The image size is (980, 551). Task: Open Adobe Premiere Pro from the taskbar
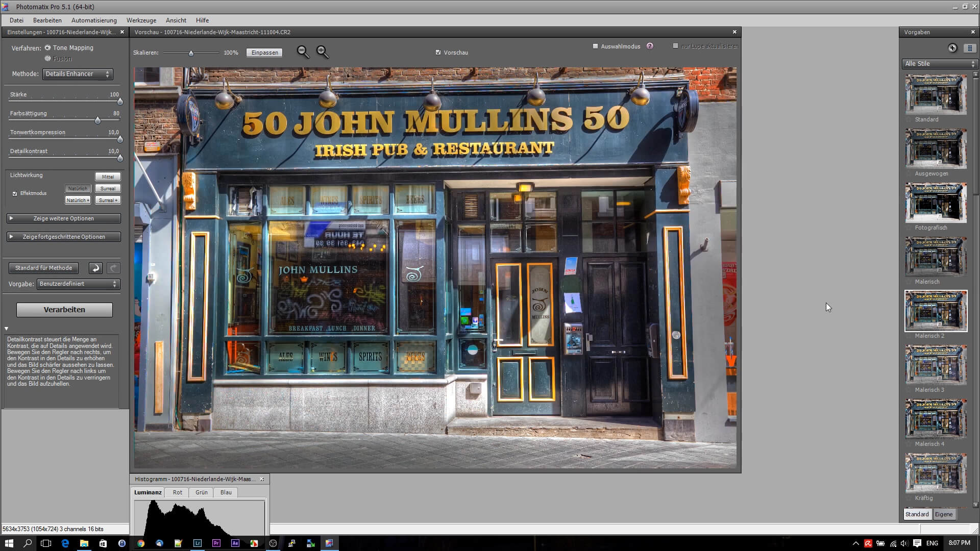(x=216, y=543)
